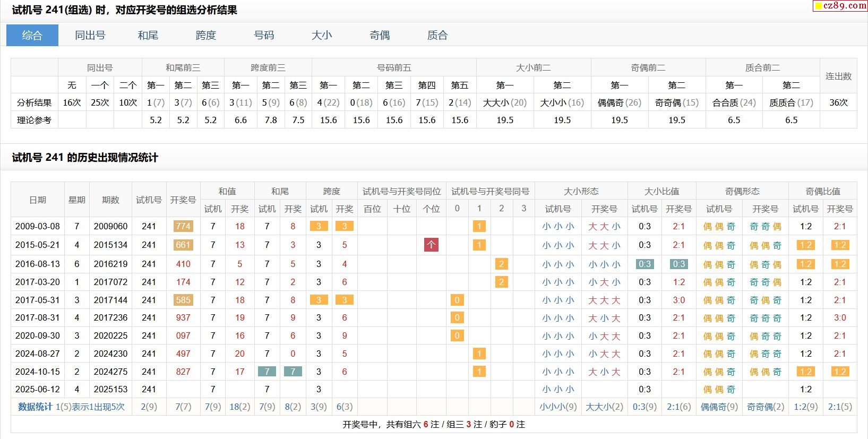Image resolution: width=868 pixels, height=439 pixels.
Task: Click the 16次 cell under 无
Action: [x=72, y=102]
